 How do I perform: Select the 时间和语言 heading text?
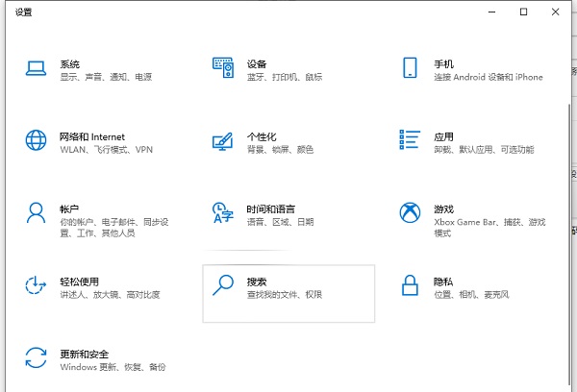[x=270, y=208]
